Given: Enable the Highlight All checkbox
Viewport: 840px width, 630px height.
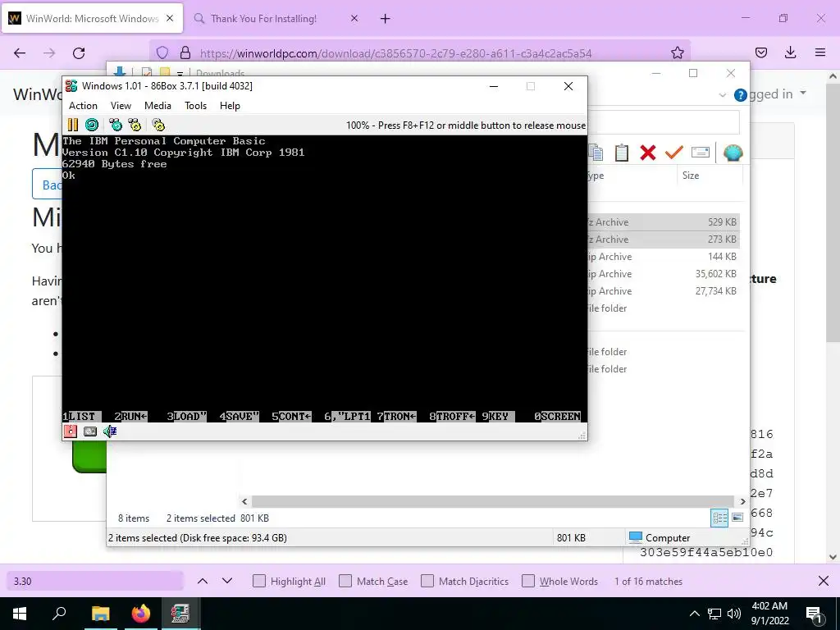Looking at the screenshot, I should (x=258, y=582).
